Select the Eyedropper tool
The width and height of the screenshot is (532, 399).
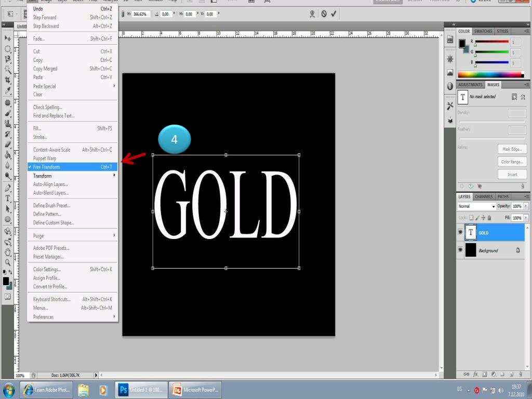(7, 90)
